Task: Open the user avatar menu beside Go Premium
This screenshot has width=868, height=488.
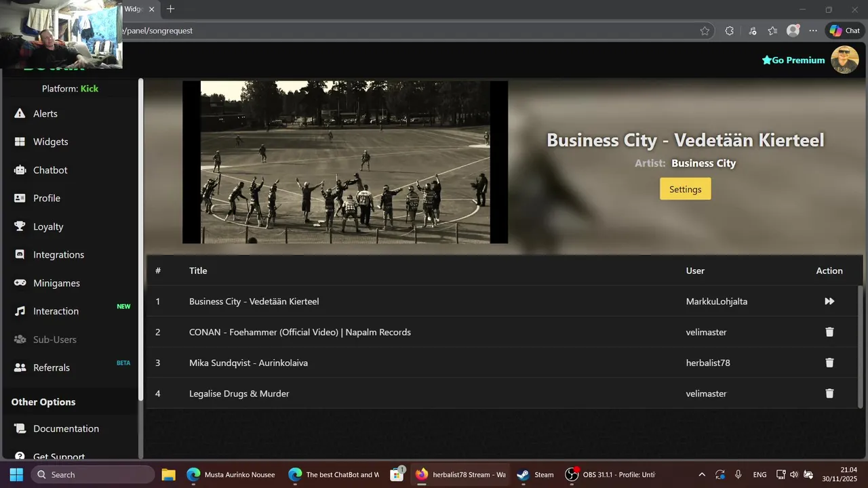Action: click(844, 60)
